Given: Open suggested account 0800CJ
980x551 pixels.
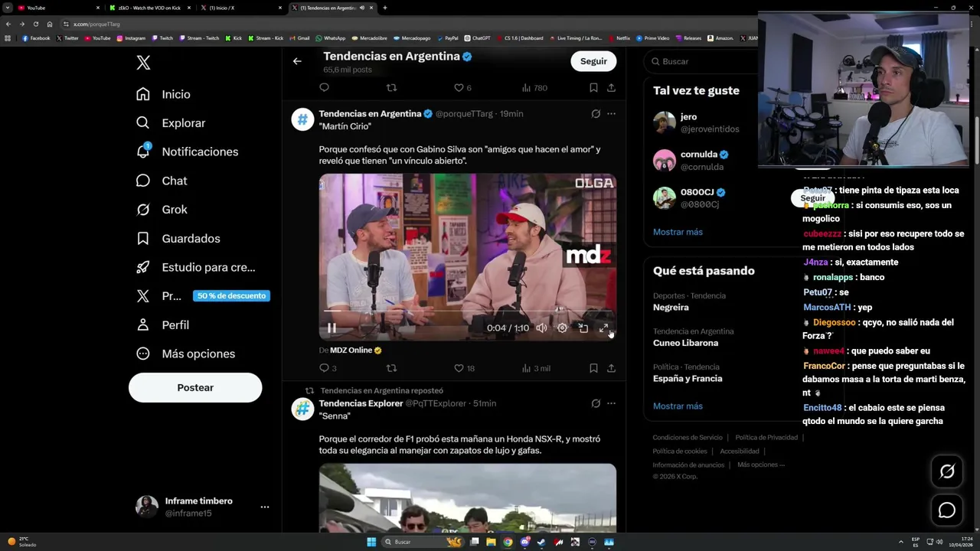Looking at the screenshot, I should click(x=665, y=197).
